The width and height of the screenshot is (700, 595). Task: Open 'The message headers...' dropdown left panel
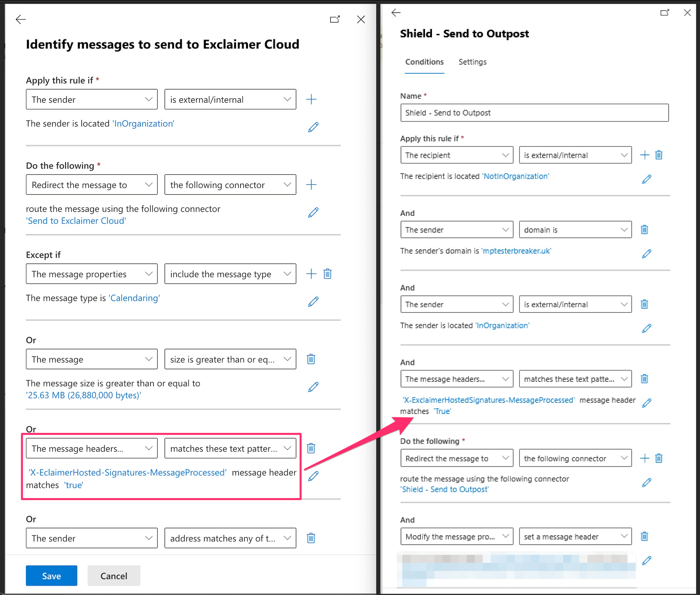tap(92, 448)
